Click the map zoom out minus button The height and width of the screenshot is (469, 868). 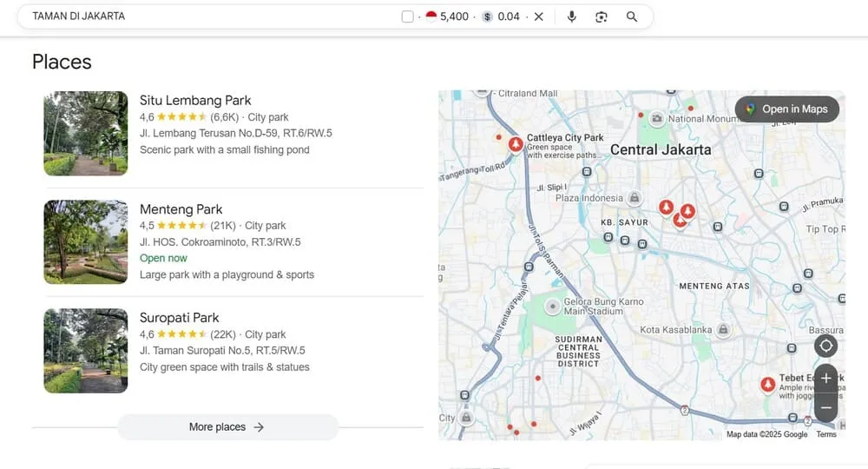tap(826, 407)
